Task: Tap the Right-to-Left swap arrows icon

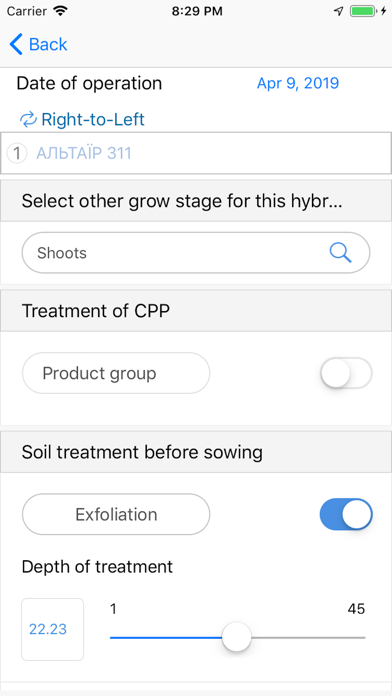Action: (x=28, y=119)
